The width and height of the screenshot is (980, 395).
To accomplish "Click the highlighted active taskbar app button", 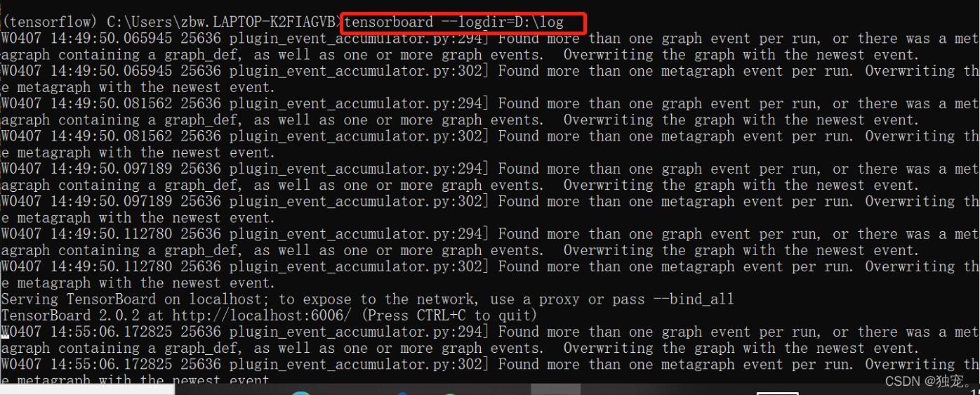I will (555, 389).
